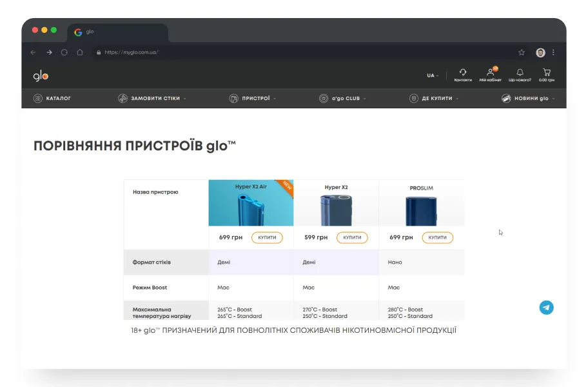
Task: Click the Новини glo icon
Action: 506,98
